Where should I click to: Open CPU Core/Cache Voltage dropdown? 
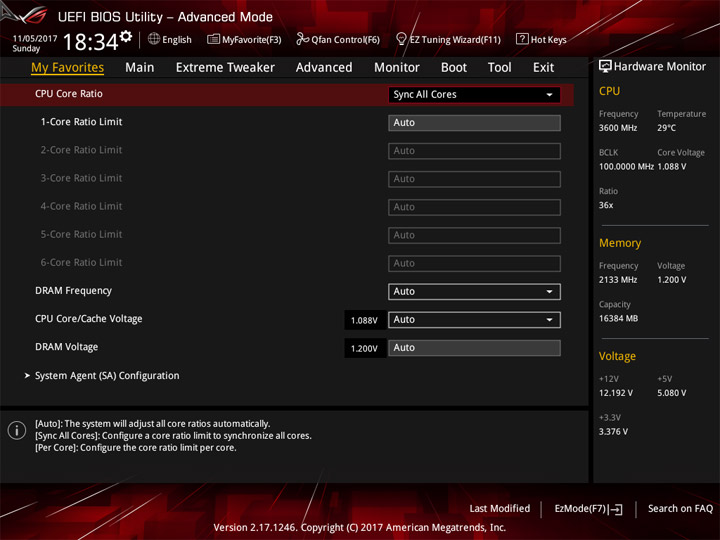(x=474, y=320)
